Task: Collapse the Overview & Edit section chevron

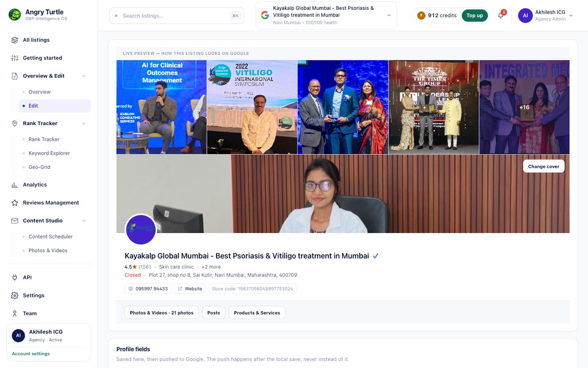Action: (84, 76)
